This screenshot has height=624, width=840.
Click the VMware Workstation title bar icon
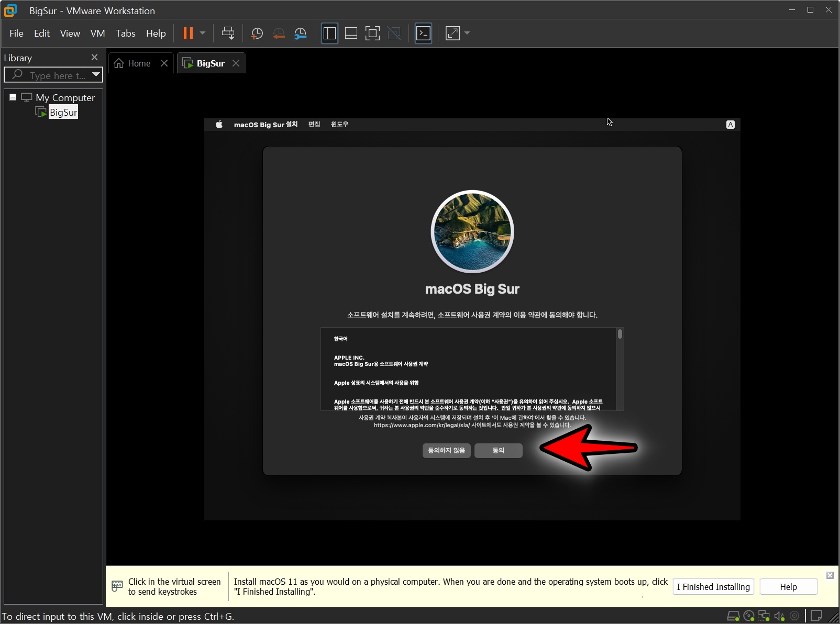click(10, 10)
